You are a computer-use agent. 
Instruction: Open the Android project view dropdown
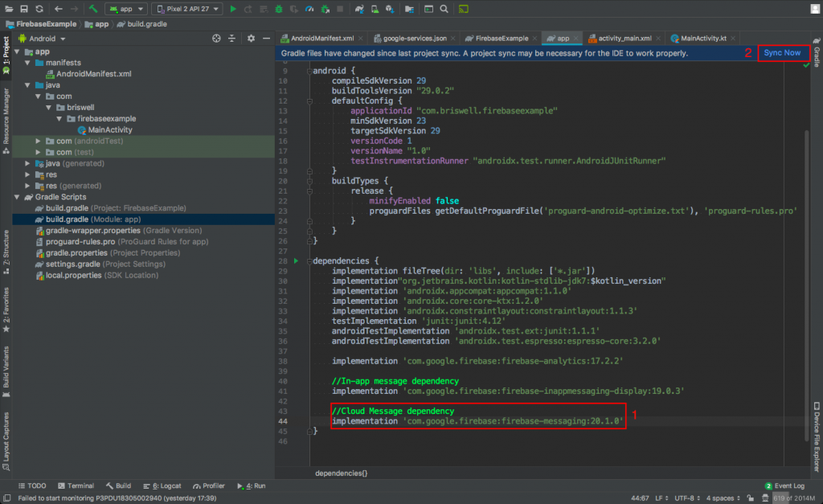[x=47, y=39]
